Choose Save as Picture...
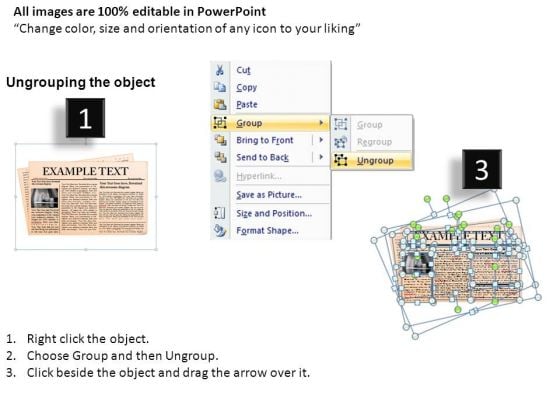The height and width of the screenshot is (420, 560). (x=269, y=195)
